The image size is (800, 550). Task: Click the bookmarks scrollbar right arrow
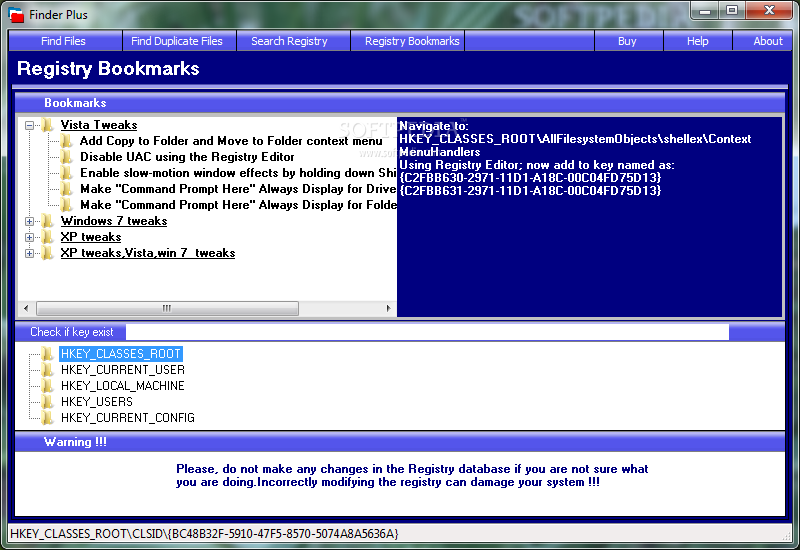point(388,308)
